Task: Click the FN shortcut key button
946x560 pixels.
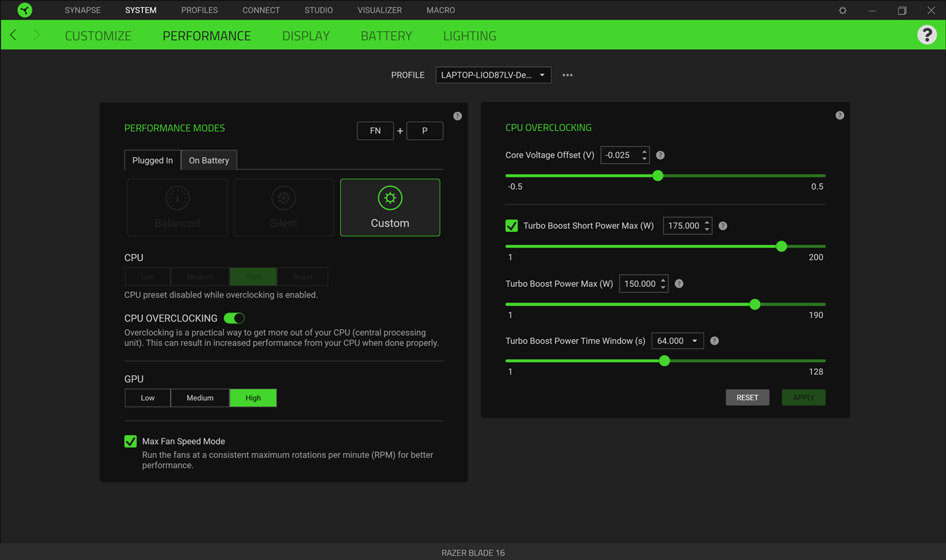Action: click(375, 131)
